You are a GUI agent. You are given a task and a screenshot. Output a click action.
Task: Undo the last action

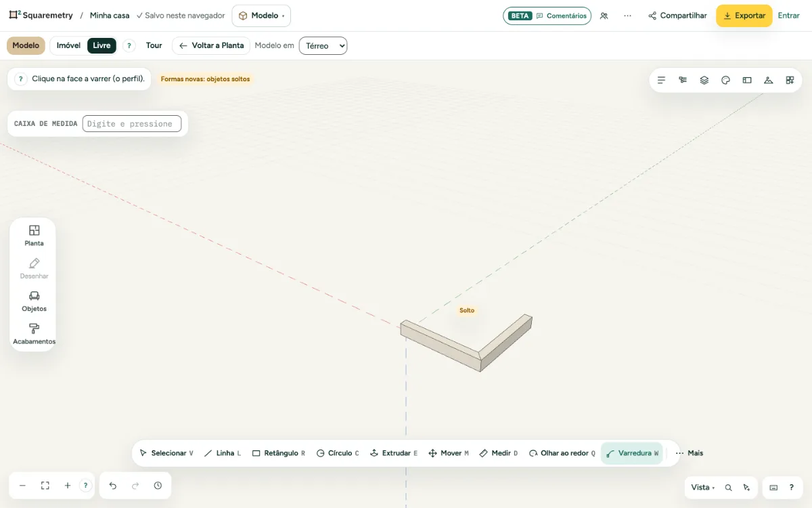[x=113, y=486]
